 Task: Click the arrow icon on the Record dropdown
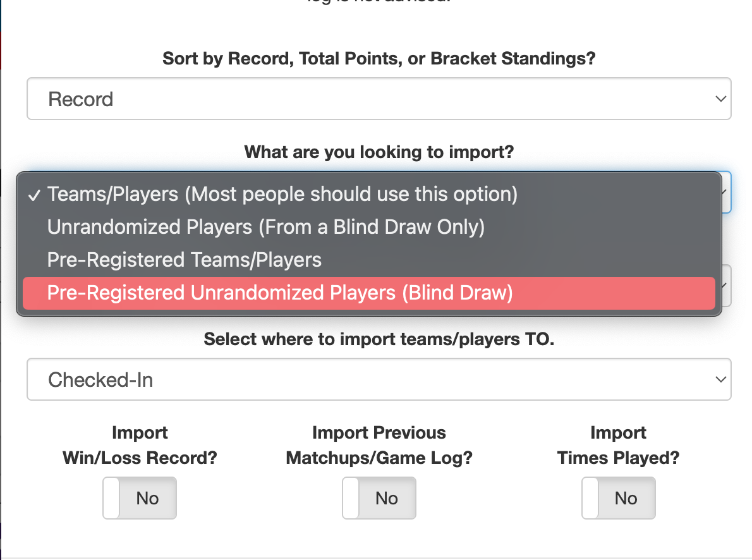pyautogui.click(x=719, y=99)
